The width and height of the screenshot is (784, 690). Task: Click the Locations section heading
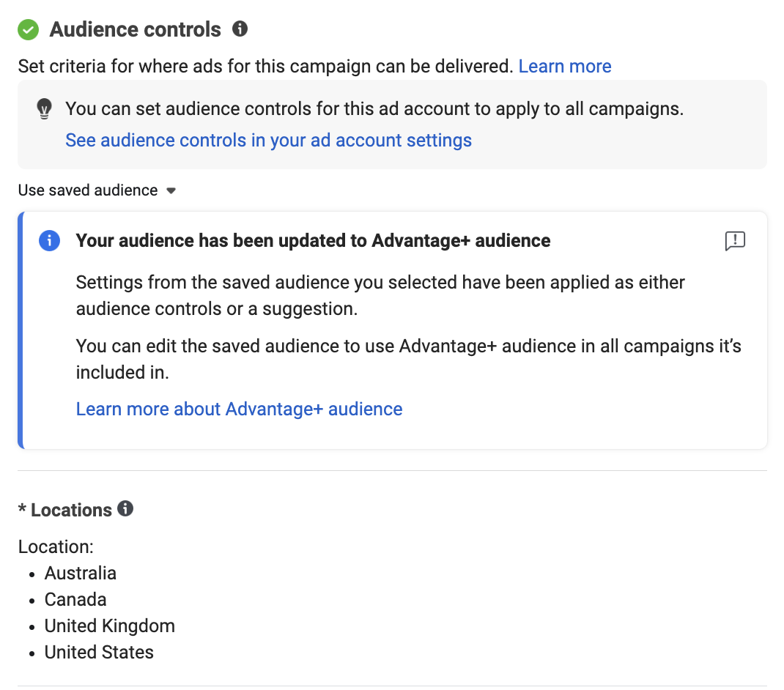coord(72,510)
